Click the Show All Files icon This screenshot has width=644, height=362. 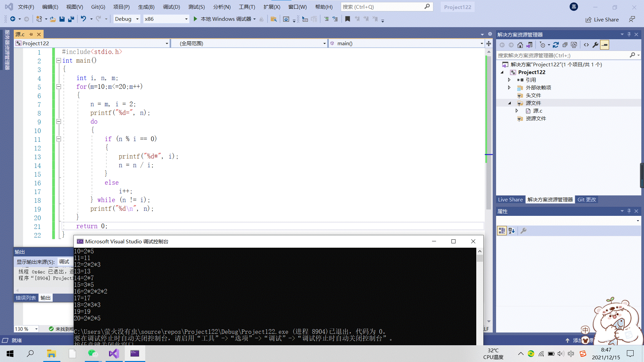click(x=574, y=45)
